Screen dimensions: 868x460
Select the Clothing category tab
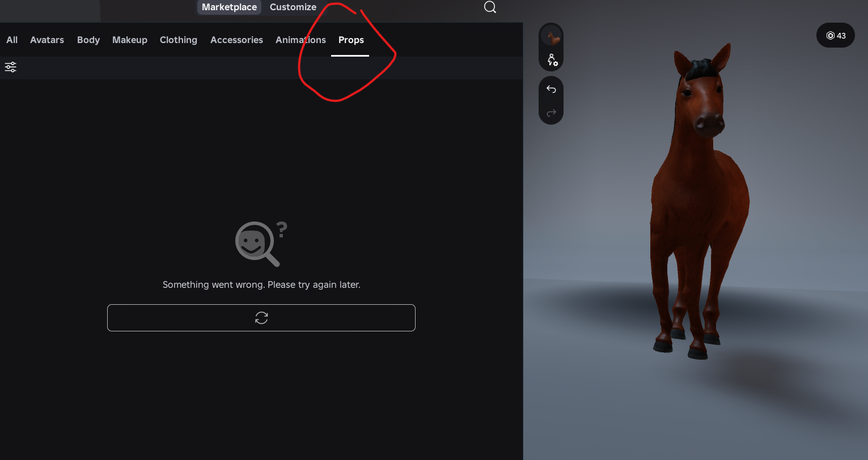(x=179, y=40)
